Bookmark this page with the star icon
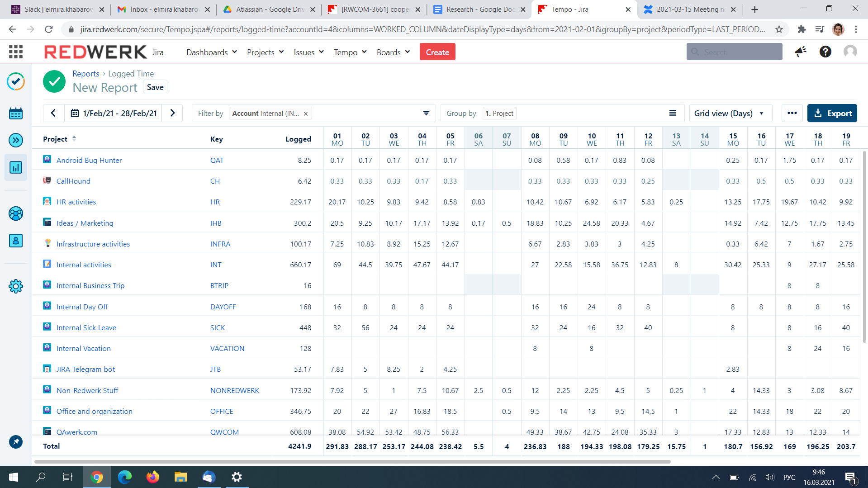Viewport: 868px width, 488px height. coord(779,29)
